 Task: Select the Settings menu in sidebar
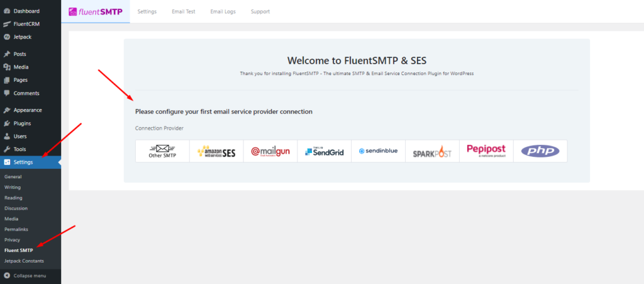click(30, 162)
